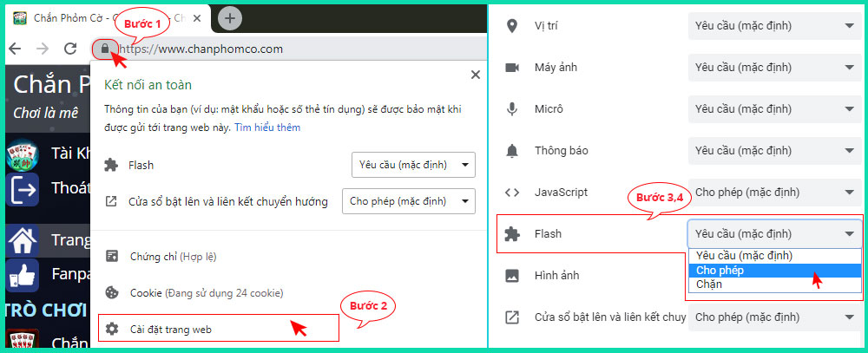Open a new tab with plus button

click(230, 19)
